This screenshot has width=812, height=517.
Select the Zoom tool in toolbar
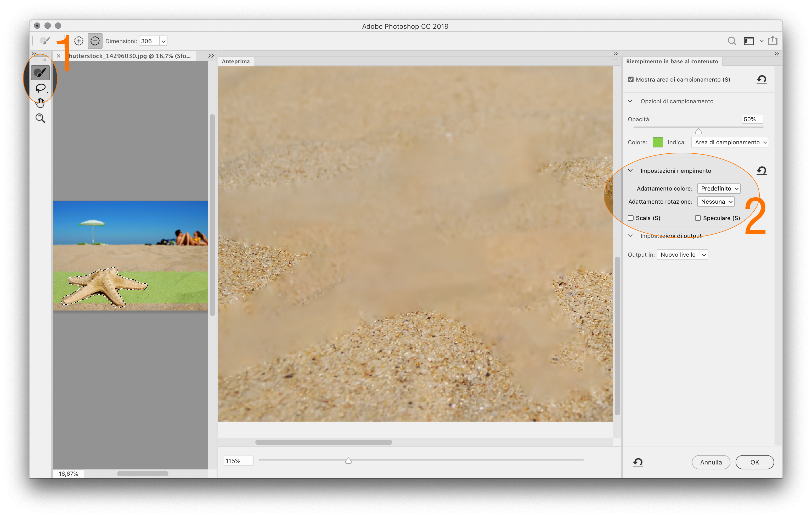tap(40, 118)
